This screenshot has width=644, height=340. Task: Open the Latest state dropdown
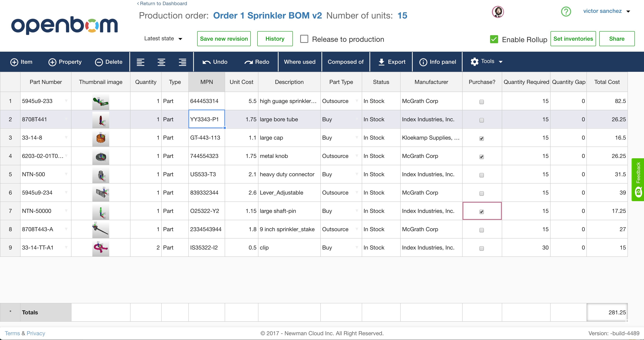click(x=163, y=39)
